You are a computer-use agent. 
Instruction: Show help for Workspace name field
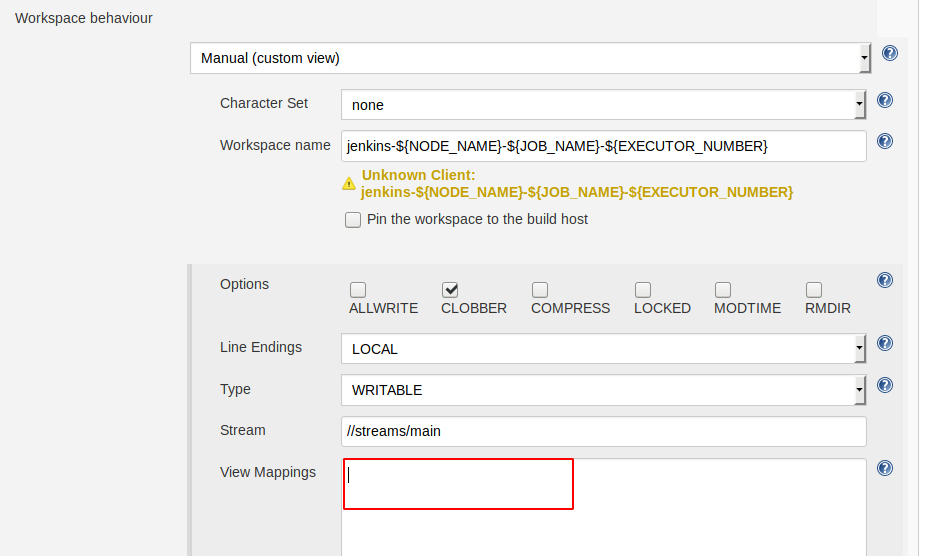pos(884,141)
